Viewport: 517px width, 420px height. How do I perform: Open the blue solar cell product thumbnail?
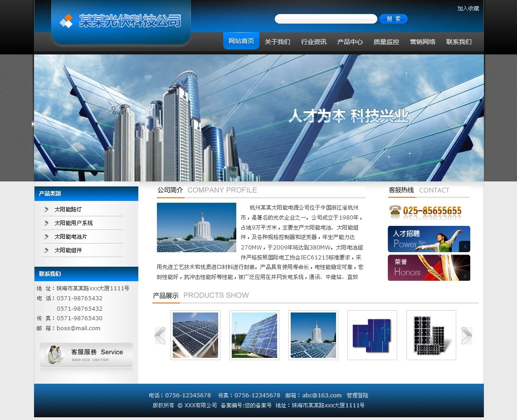click(372, 335)
